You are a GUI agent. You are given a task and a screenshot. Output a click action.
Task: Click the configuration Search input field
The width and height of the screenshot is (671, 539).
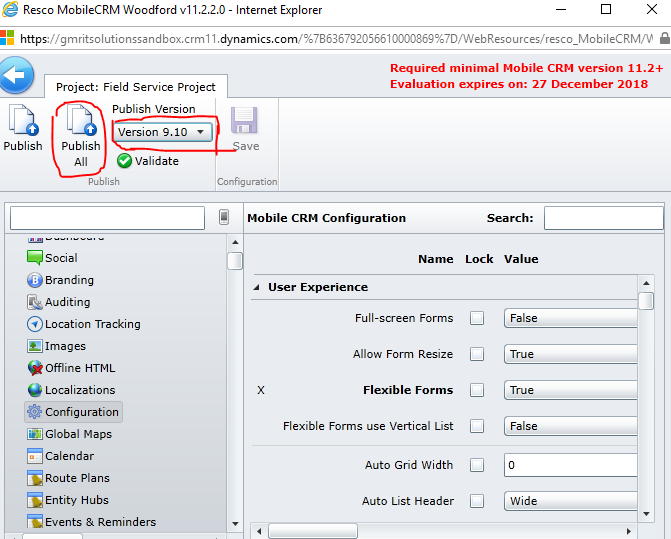click(x=604, y=218)
